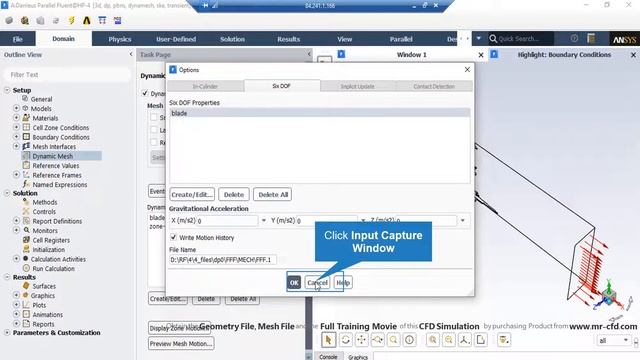
Task: Select 'blade' in Six DOF Properties list
Action: 320,113
